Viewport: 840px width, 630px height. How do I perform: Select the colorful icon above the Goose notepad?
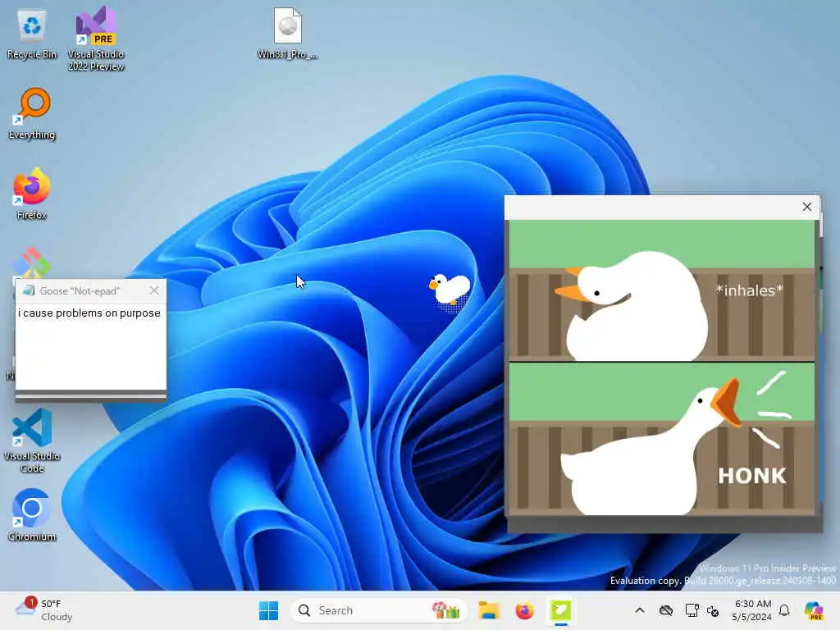point(32,262)
